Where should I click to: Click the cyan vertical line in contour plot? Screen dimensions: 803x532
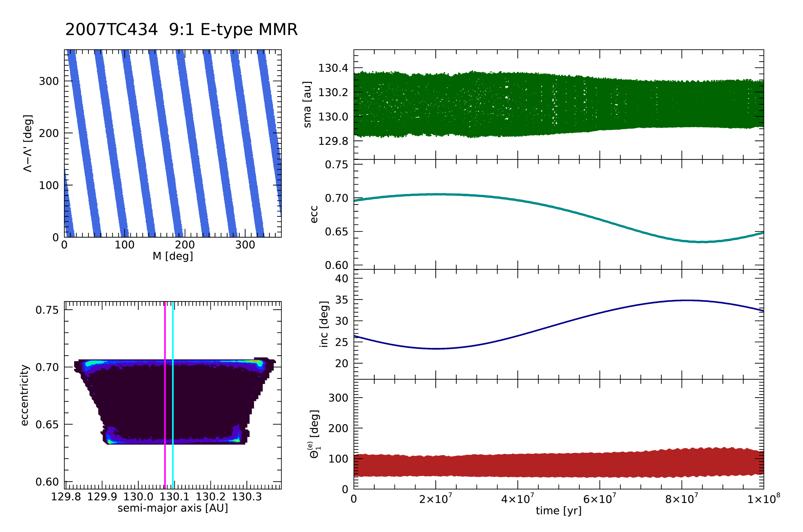click(x=173, y=395)
